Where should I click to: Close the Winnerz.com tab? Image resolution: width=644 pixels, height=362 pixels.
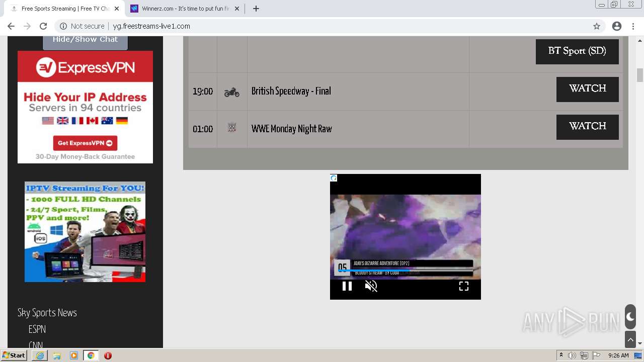[237, 9]
